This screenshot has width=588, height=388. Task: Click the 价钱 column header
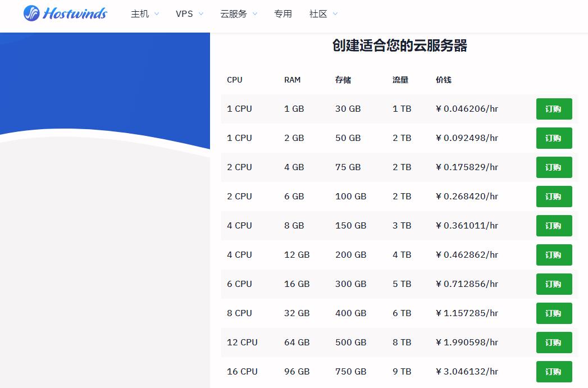pyautogui.click(x=444, y=80)
